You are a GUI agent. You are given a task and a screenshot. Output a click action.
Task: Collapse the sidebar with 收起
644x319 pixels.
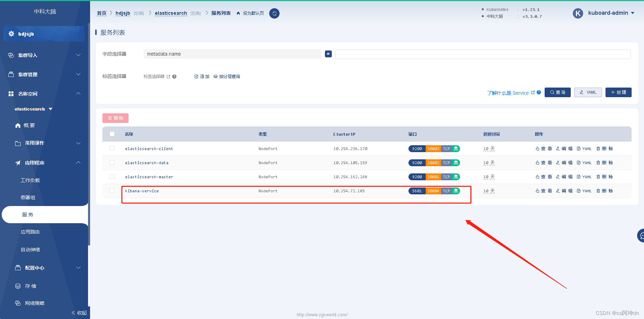click(79, 313)
